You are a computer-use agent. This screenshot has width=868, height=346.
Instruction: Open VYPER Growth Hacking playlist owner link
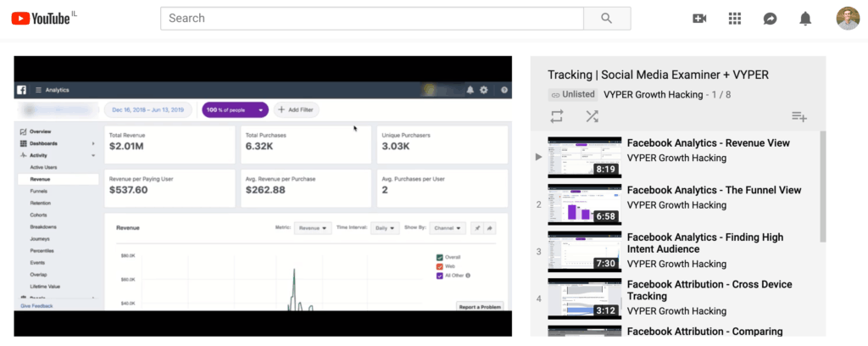(654, 95)
